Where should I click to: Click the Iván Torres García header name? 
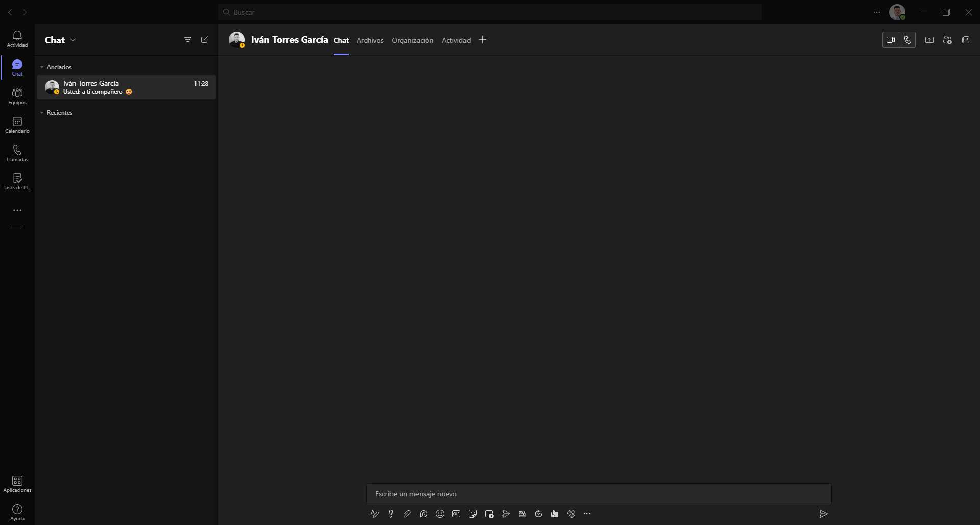pos(289,40)
